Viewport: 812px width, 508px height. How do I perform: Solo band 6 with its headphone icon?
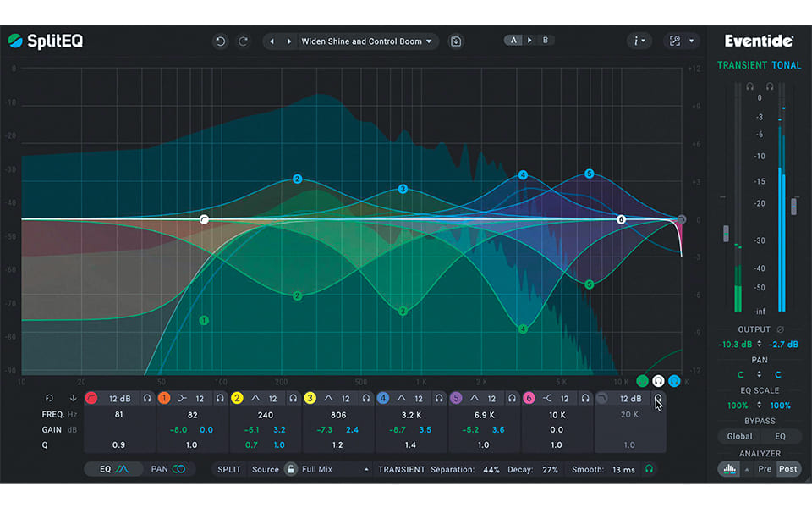[x=585, y=398]
